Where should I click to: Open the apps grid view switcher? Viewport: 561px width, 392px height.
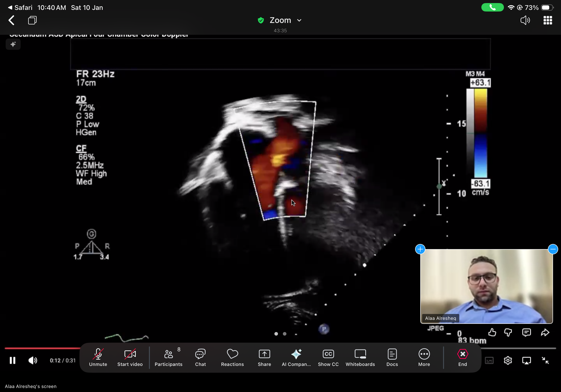click(548, 20)
